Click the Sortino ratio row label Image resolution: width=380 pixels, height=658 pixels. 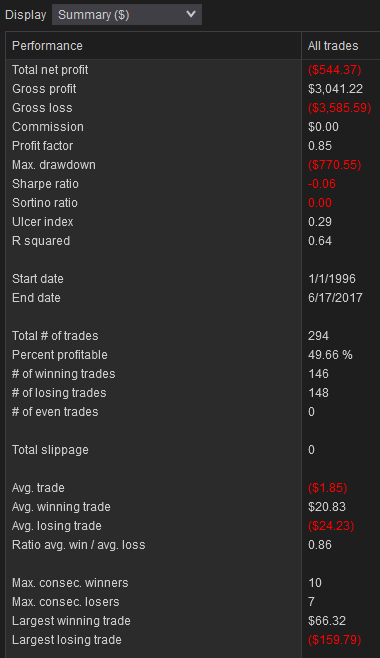pyautogui.click(x=44, y=203)
